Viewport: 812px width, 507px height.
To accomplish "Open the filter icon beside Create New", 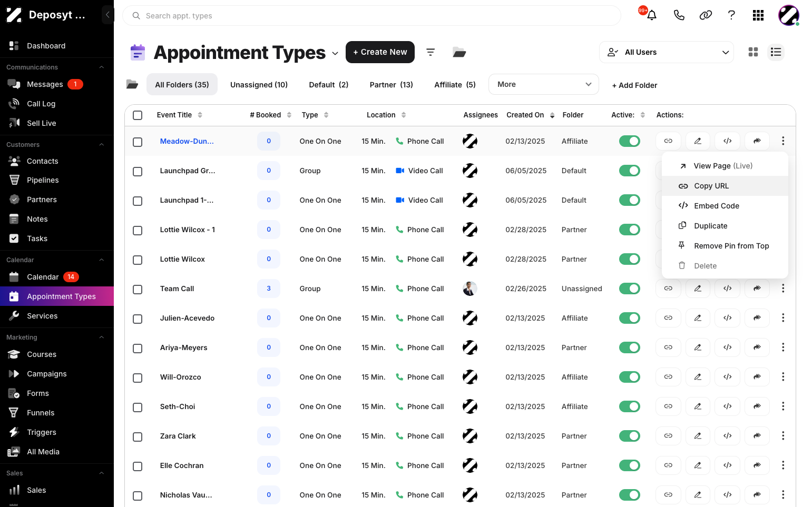I will point(431,52).
